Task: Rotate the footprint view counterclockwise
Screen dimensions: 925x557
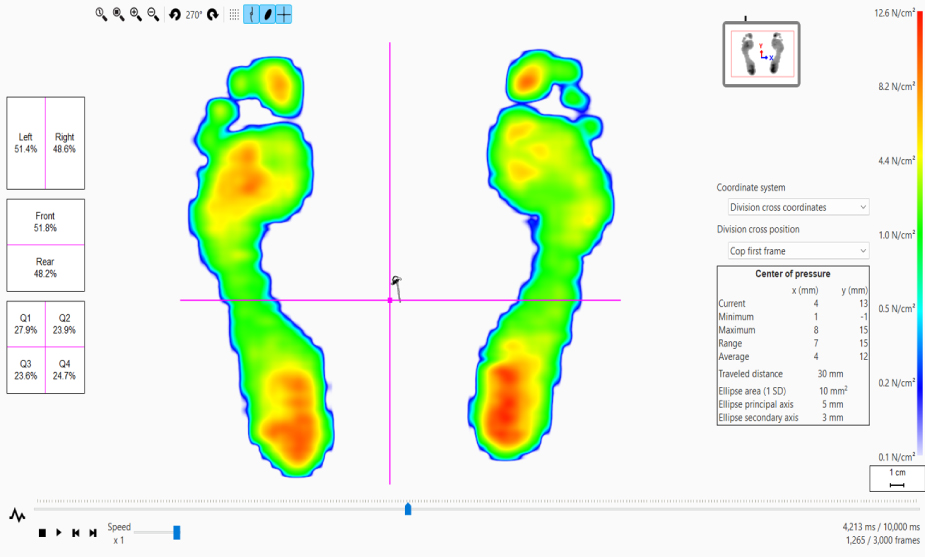Action: (175, 14)
